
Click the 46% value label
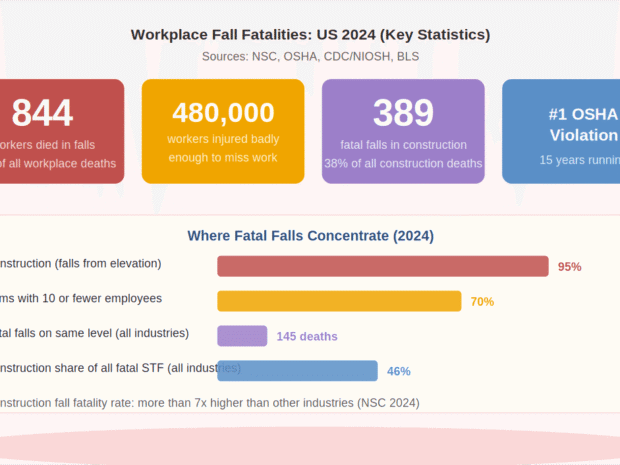point(399,371)
